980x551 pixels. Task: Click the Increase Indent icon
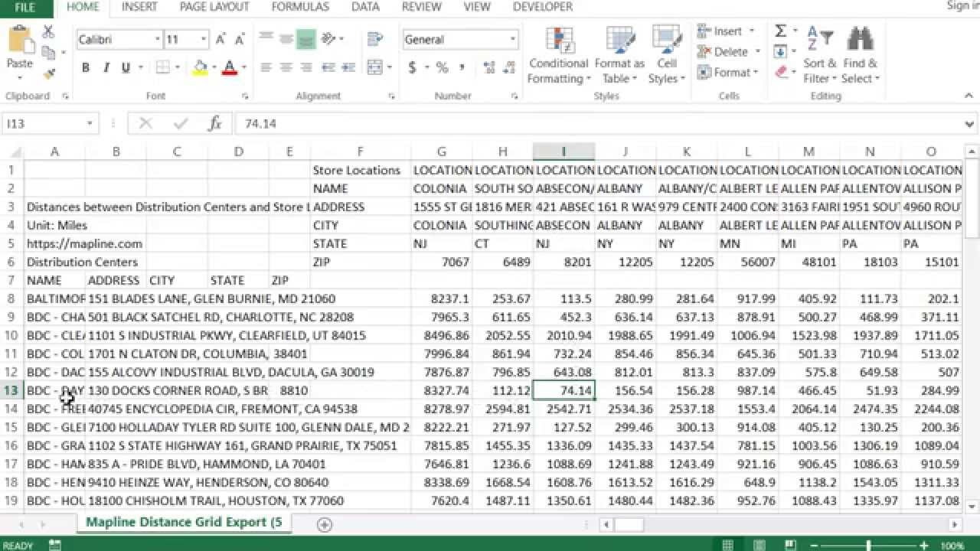348,67
